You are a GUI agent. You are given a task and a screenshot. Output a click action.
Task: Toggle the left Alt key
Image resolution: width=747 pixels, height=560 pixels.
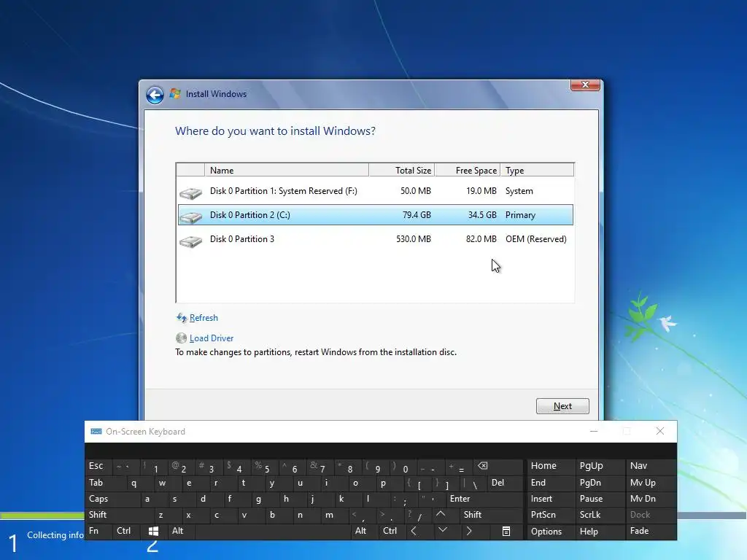tap(181, 531)
